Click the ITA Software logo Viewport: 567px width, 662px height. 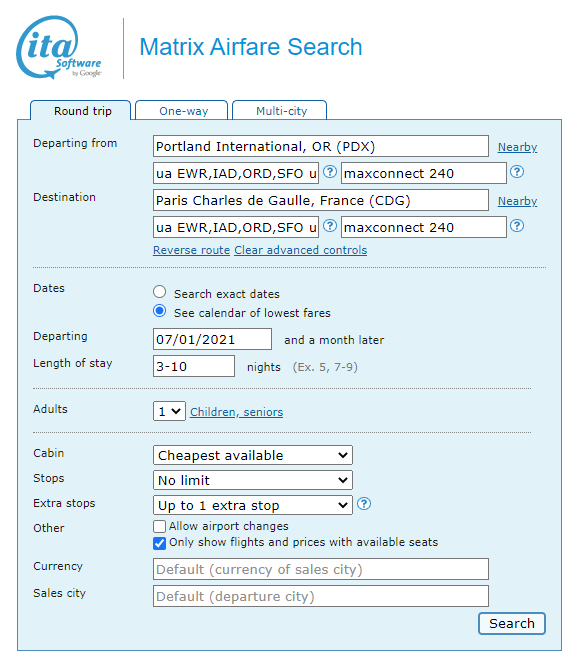click(x=59, y=47)
